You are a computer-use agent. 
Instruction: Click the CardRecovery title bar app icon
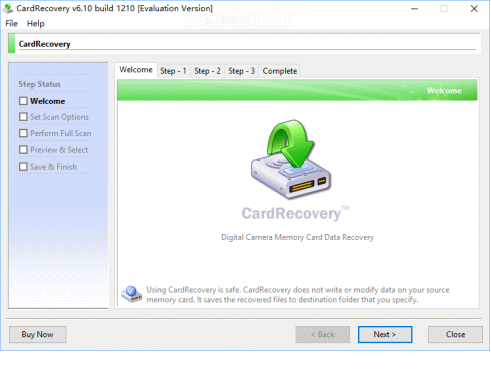coord(8,8)
